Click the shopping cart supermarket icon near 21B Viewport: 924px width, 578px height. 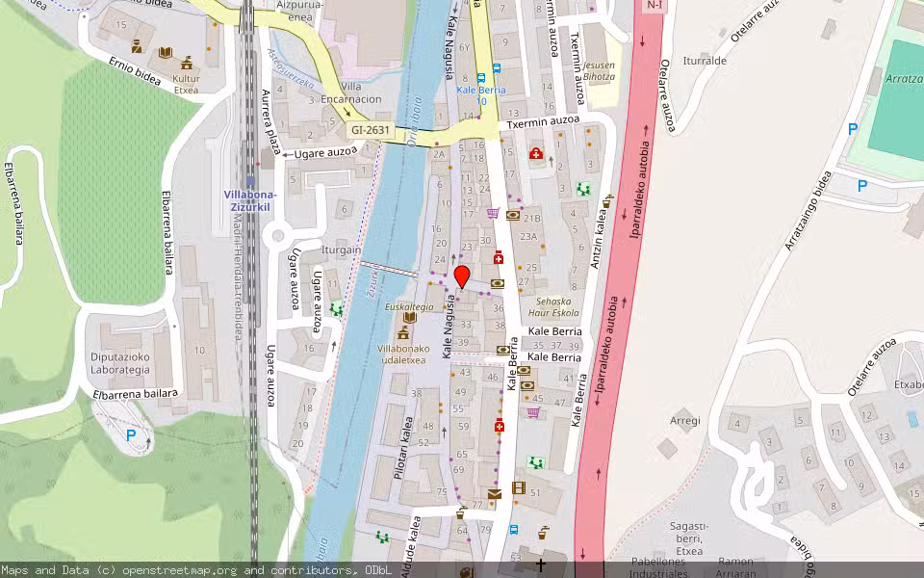tap(492, 212)
